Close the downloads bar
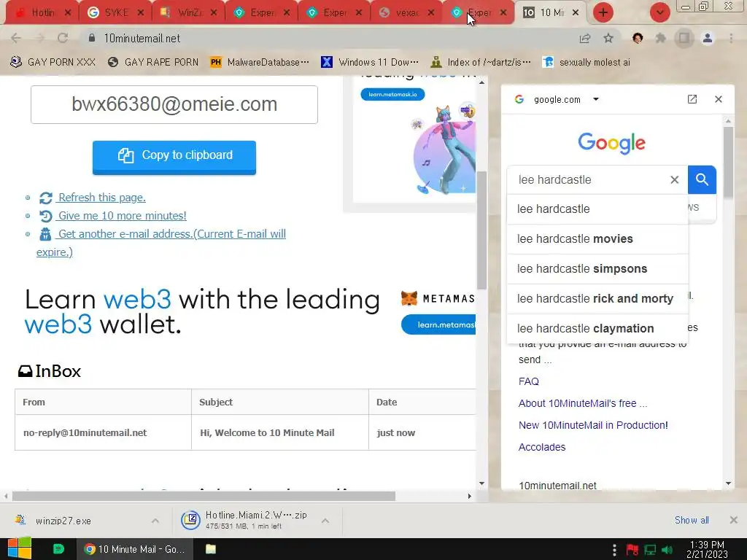This screenshot has height=560, width=747. click(734, 520)
